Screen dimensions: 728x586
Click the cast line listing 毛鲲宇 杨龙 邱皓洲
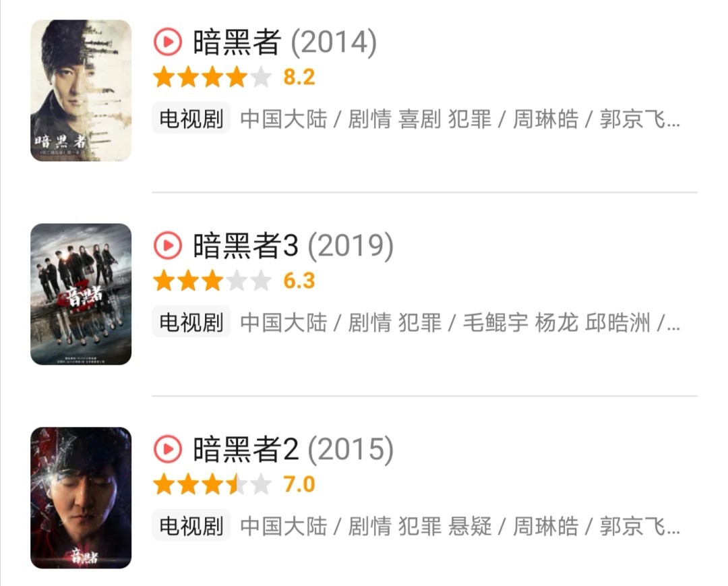[460, 323]
